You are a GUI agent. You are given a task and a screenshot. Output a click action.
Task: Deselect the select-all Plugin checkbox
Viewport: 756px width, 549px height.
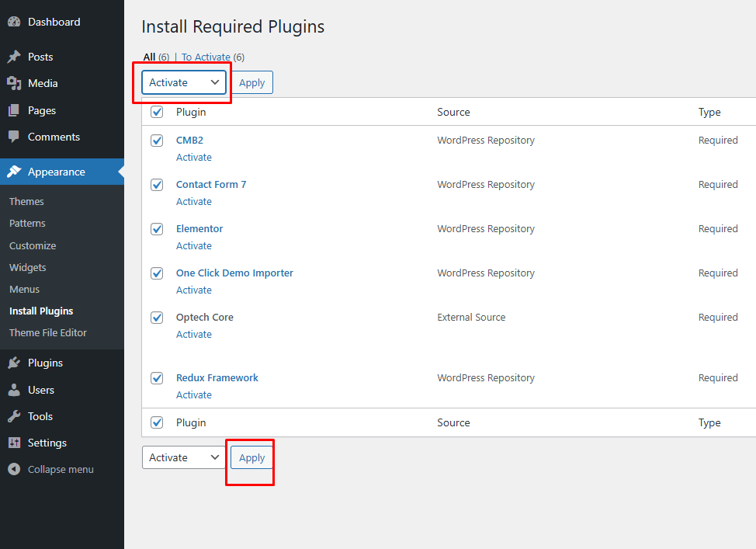tap(157, 112)
